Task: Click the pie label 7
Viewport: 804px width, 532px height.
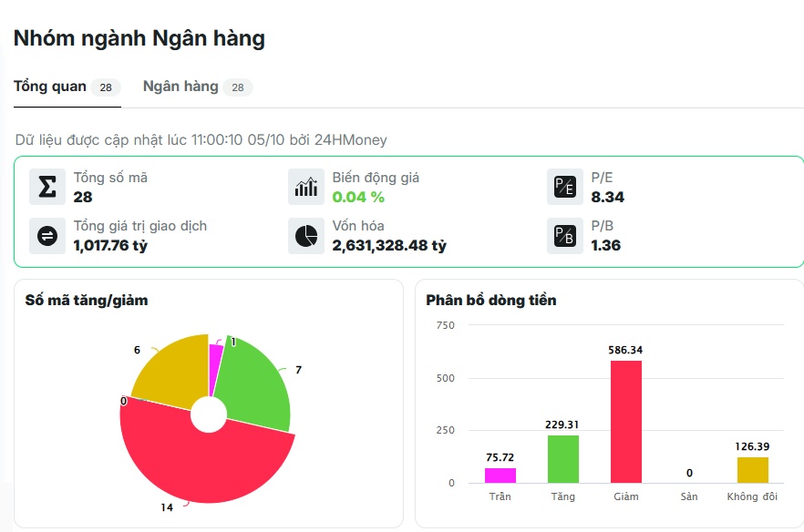Action: pos(298,370)
